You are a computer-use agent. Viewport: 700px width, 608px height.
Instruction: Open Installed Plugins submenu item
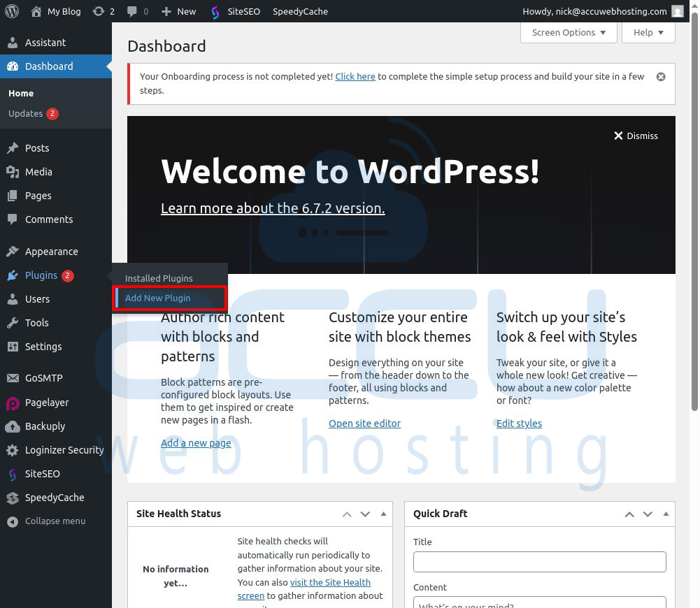click(159, 278)
